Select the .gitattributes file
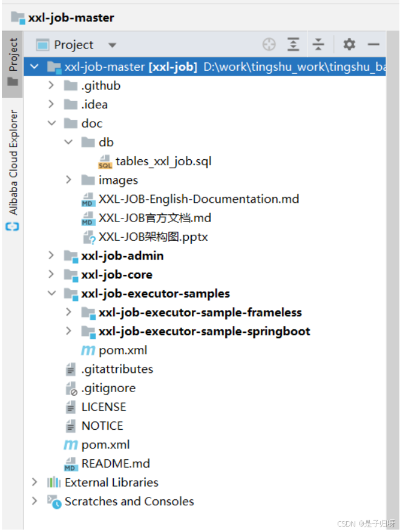 coord(117,369)
